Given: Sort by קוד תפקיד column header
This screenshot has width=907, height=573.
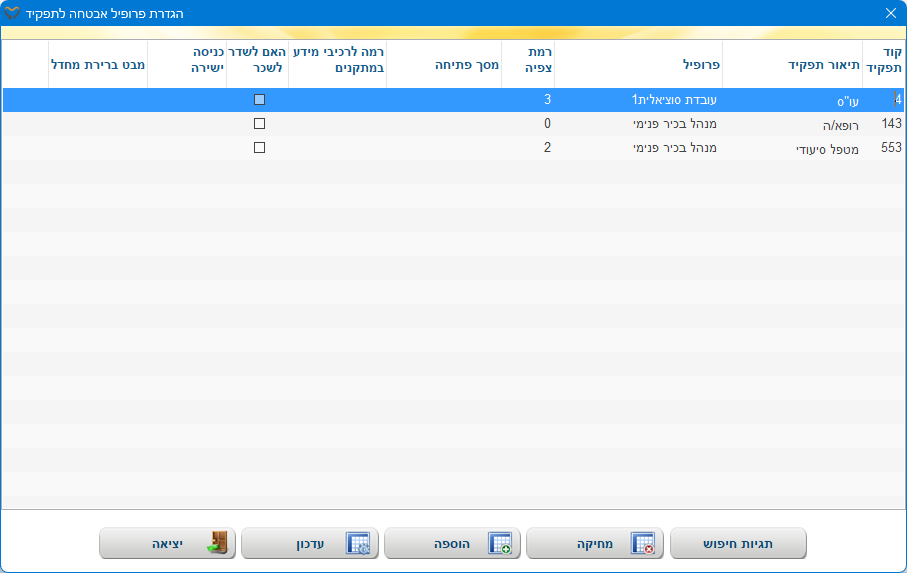Looking at the screenshot, I should click(x=884, y=63).
